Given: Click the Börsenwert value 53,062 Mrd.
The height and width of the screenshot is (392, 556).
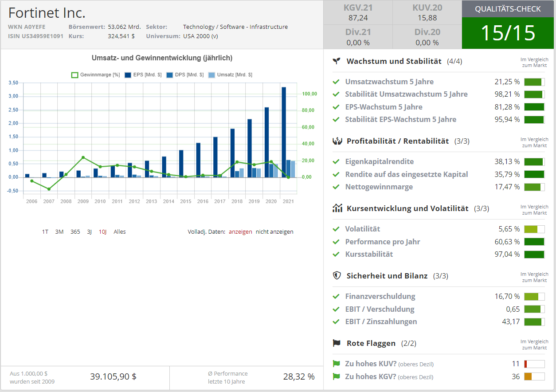Looking at the screenshot, I should [x=124, y=27].
